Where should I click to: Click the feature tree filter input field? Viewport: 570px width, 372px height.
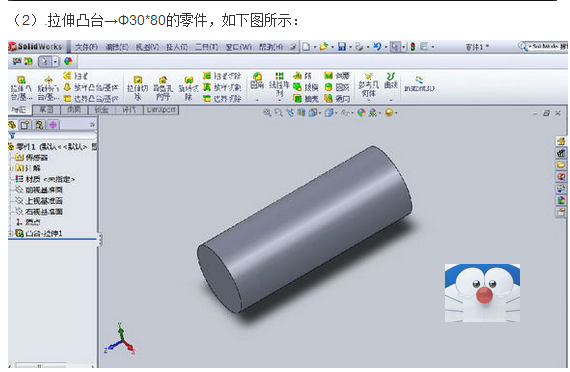tap(56, 136)
